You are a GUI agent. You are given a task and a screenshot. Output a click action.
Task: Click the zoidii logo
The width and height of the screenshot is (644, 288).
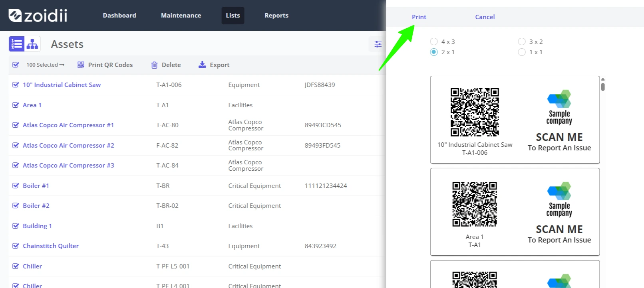(38, 16)
